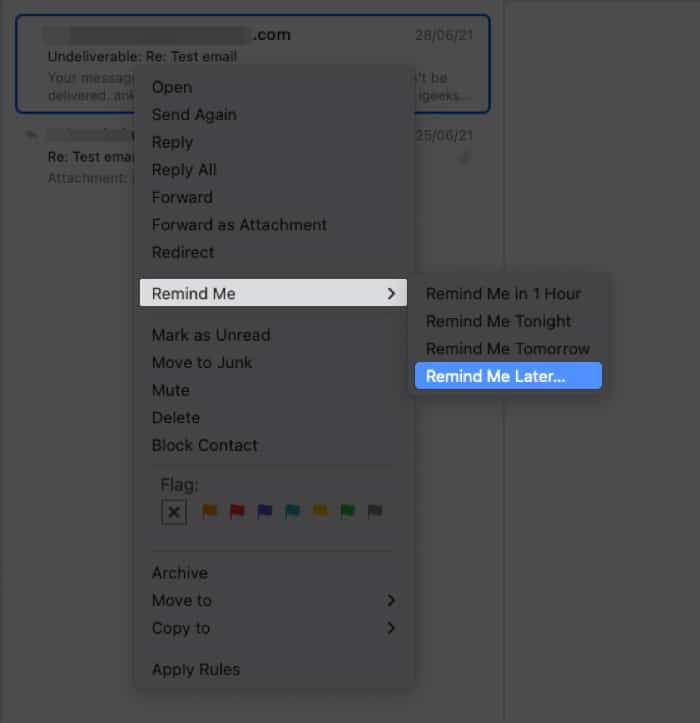Expand the Move to submenu arrow
Image resolution: width=700 pixels, height=723 pixels.
(391, 600)
